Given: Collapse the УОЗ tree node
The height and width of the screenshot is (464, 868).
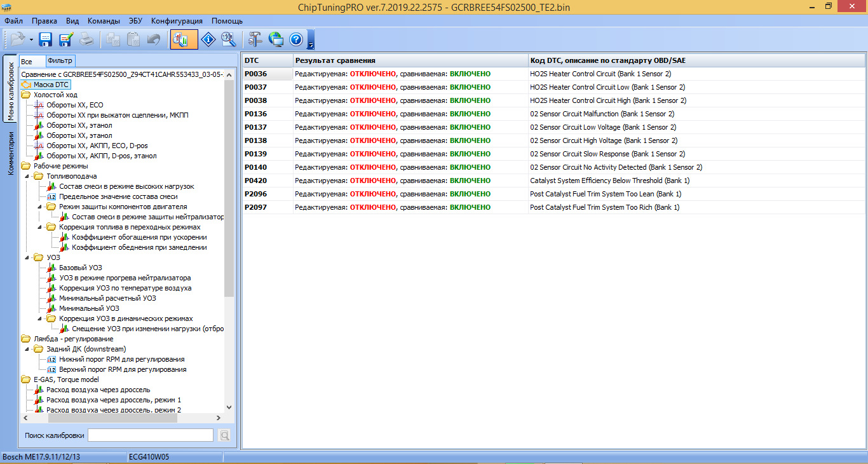Looking at the screenshot, I should 26,257.
